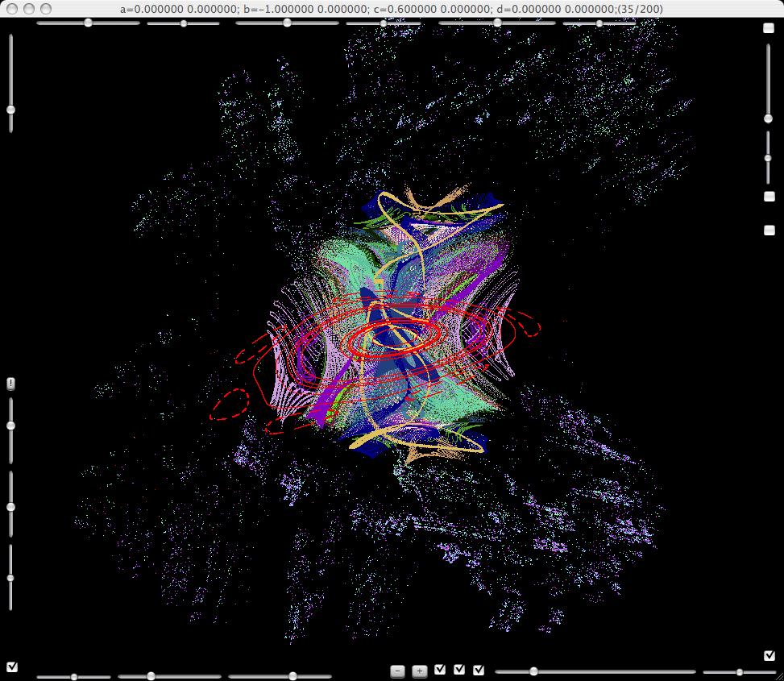Click the knob of the last top slider
The width and height of the screenshot is (784, 681).
(x=599, y=23)
